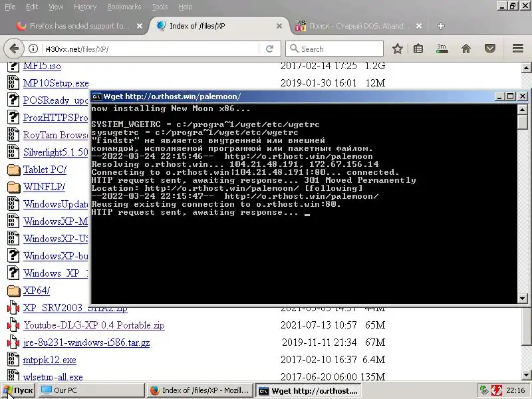Open a new browser tab
The width and height of the screenshot is (532, 399).
pos(440,26)
